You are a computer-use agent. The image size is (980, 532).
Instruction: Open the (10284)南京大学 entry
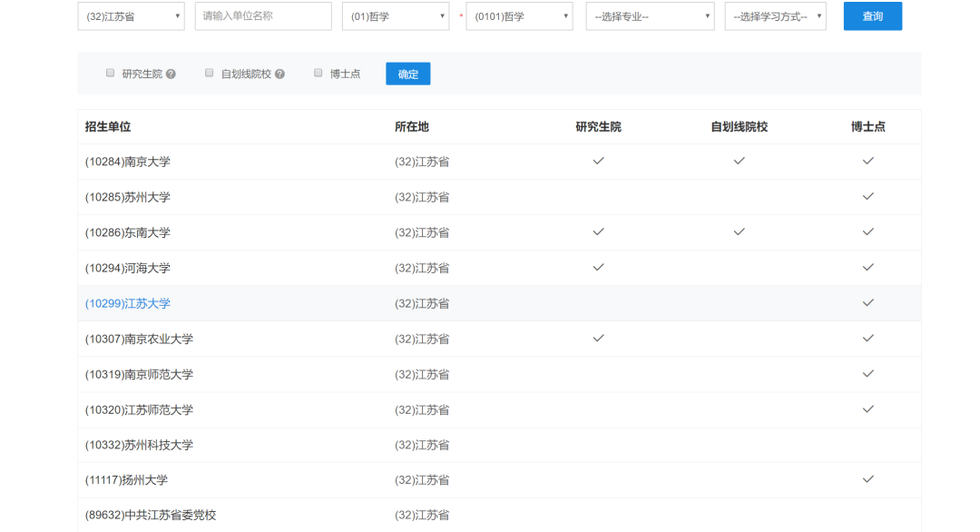tap(128, 162)
